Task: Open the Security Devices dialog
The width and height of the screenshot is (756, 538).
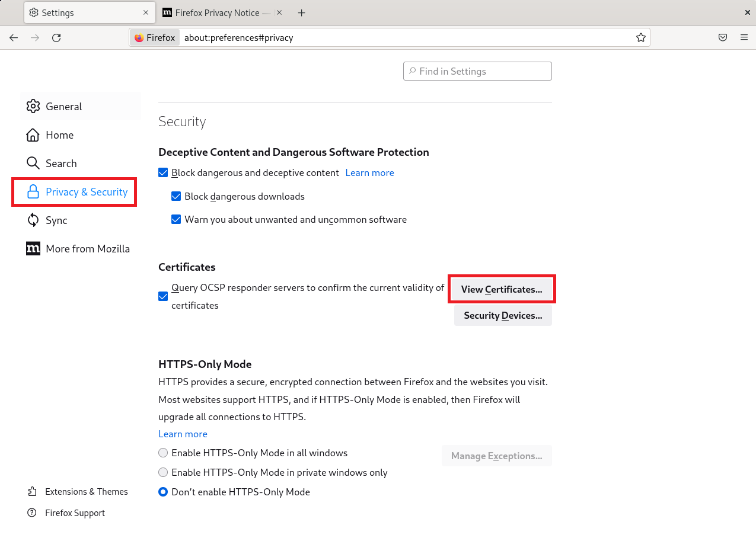Action: click(x=503, y=315)
